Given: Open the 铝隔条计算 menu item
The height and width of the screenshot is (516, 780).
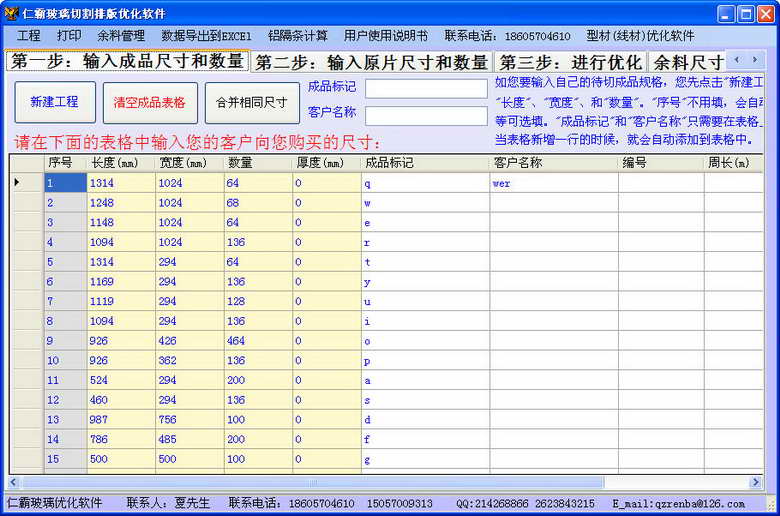Looking at the screenshot, I should (x=297, y=35).
